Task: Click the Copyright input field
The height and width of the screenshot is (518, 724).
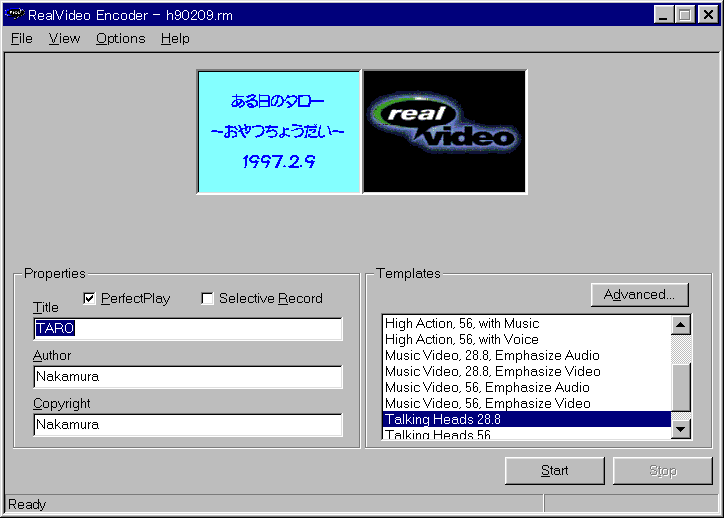Action: tap(188, 425)
